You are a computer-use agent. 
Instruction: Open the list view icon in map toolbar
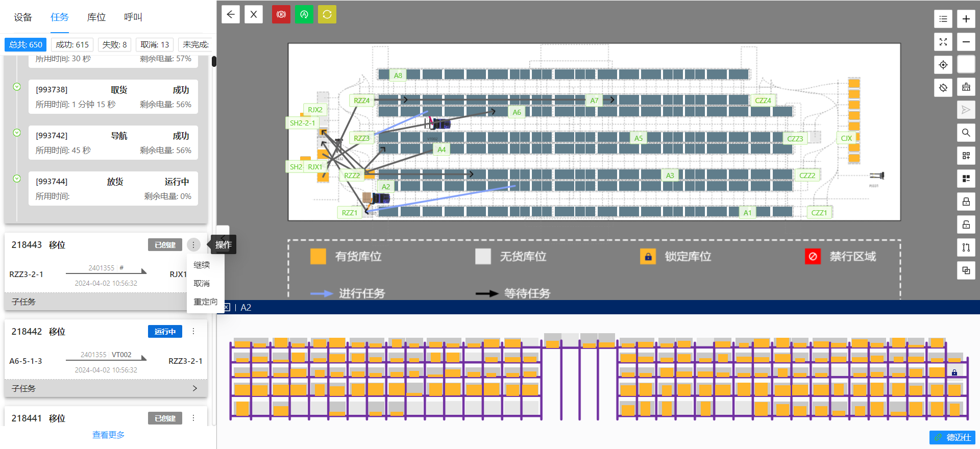click(x=943, y=19)
